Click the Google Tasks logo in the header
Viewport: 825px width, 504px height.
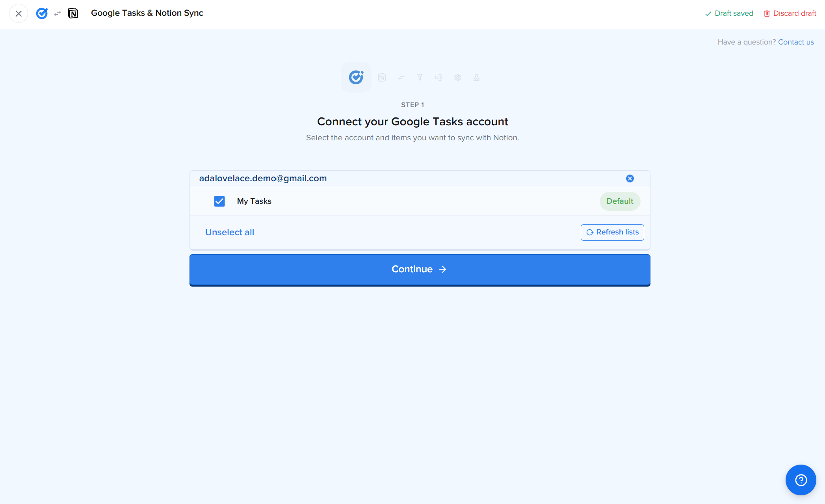[x=42, y=13]
